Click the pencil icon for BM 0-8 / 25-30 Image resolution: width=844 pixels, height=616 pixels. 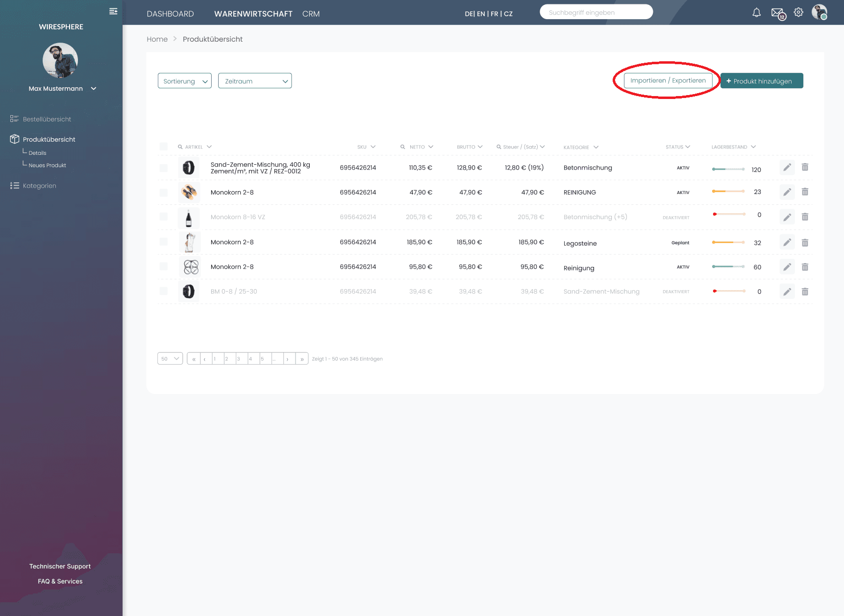[x=787, y=292]
